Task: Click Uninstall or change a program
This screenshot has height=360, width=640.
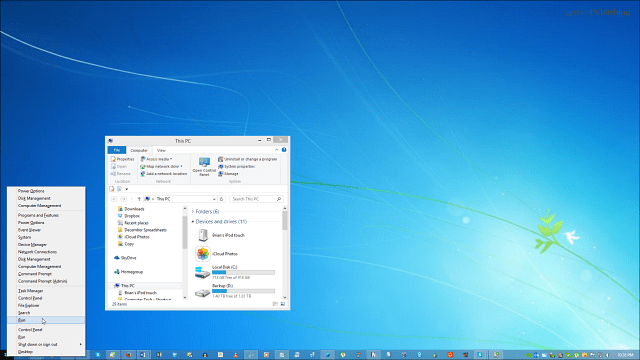Action: point(247,159)
